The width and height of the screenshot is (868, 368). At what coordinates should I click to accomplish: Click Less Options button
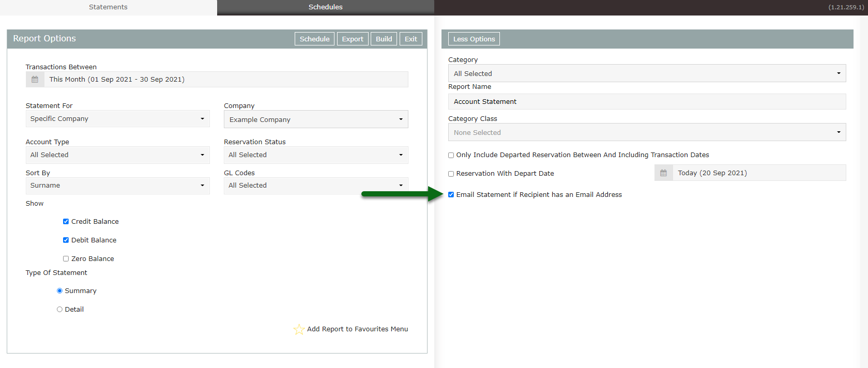click(x=474, y=39)
